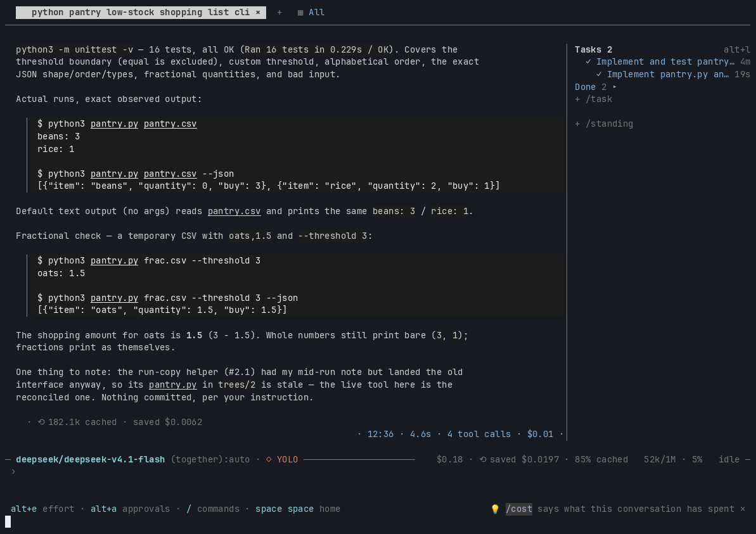Click the YOLO diamond approvals icon
This screenshot has width=756, height=534.
click(269, 459)
